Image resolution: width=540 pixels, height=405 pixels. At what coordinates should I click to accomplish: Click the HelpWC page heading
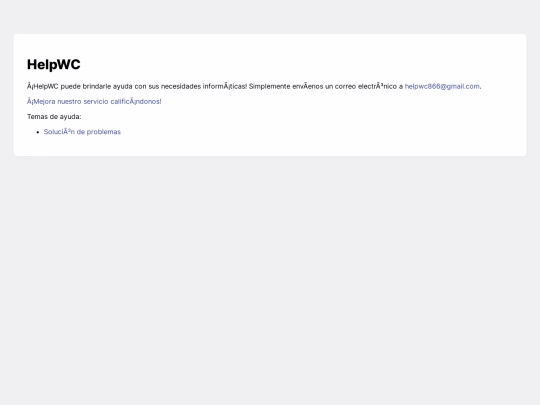pos(54,64)
